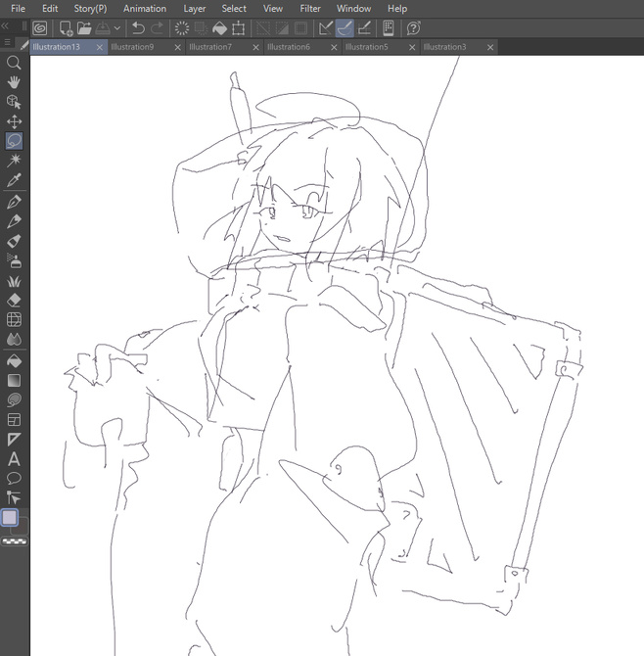Select the Hand move tool
The image size is (644, 656).
click(x=14, y=81)
